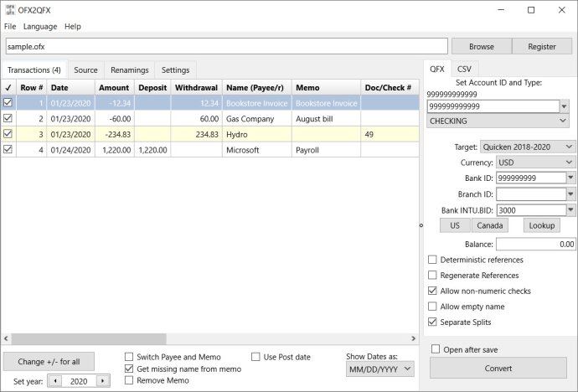
Task: Uncheck row 4 Microsoft checkbox
Action: coord(8,149)
